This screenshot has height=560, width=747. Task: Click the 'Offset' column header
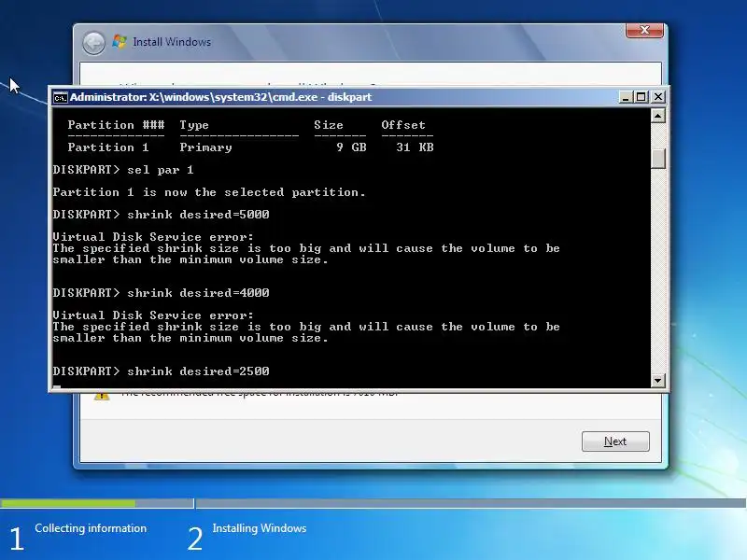point(403,125)
